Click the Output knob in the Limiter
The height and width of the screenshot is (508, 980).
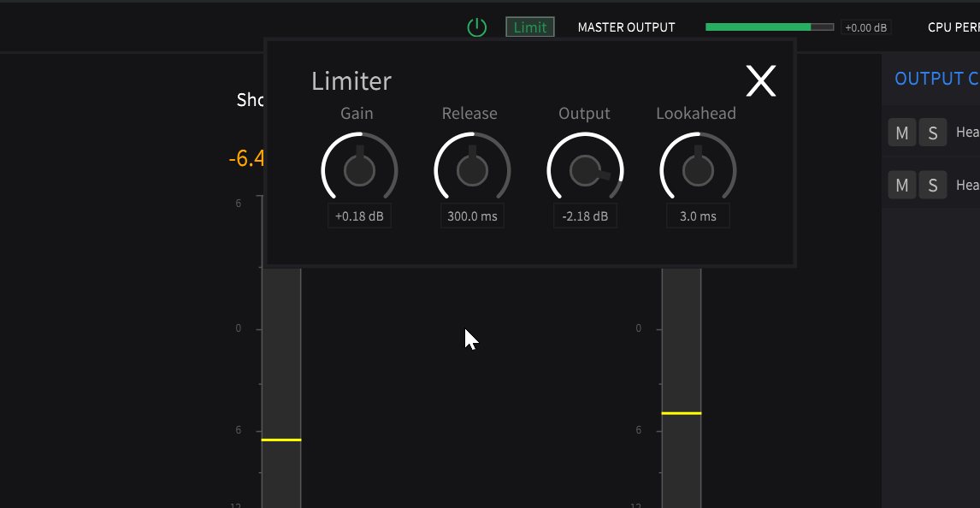point(585,168)
